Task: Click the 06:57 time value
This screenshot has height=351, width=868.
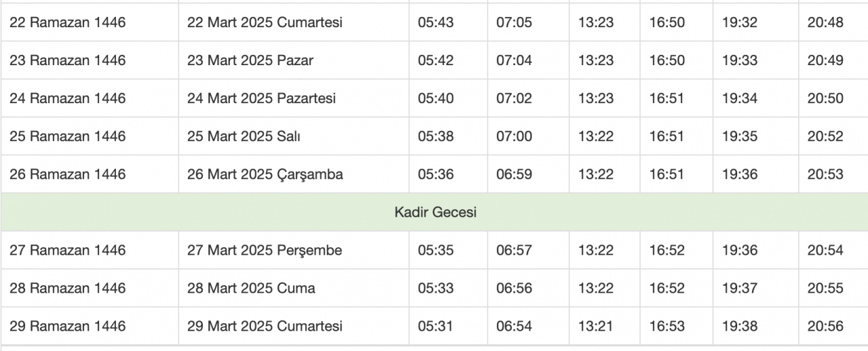Action: coord(514,251)
